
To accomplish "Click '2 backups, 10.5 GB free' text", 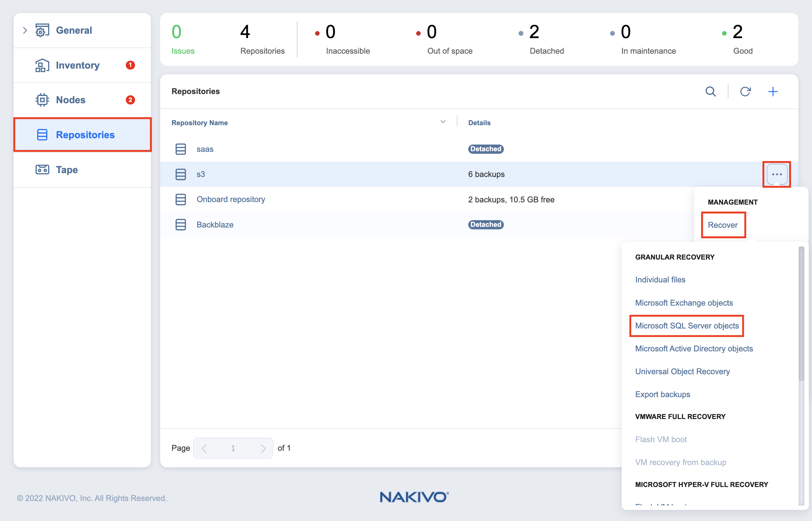I will pos(511,200).
